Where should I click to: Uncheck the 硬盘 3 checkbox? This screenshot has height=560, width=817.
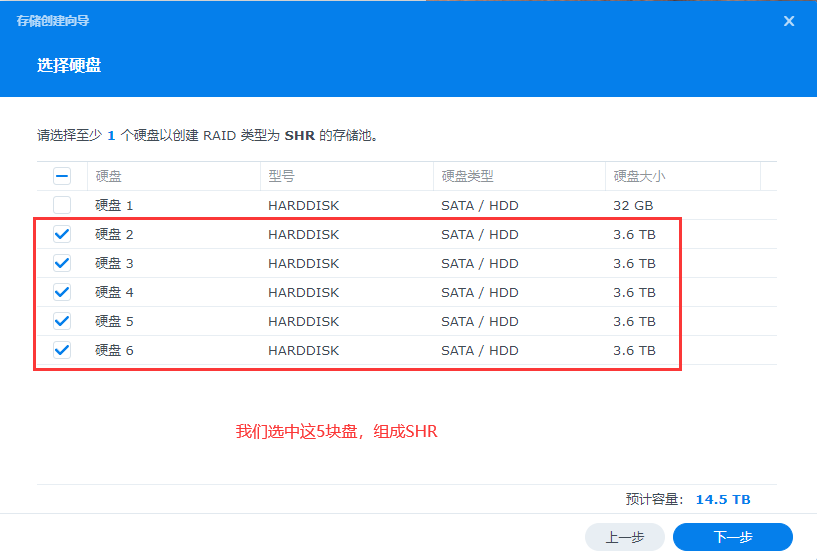[x=62, y=263]
